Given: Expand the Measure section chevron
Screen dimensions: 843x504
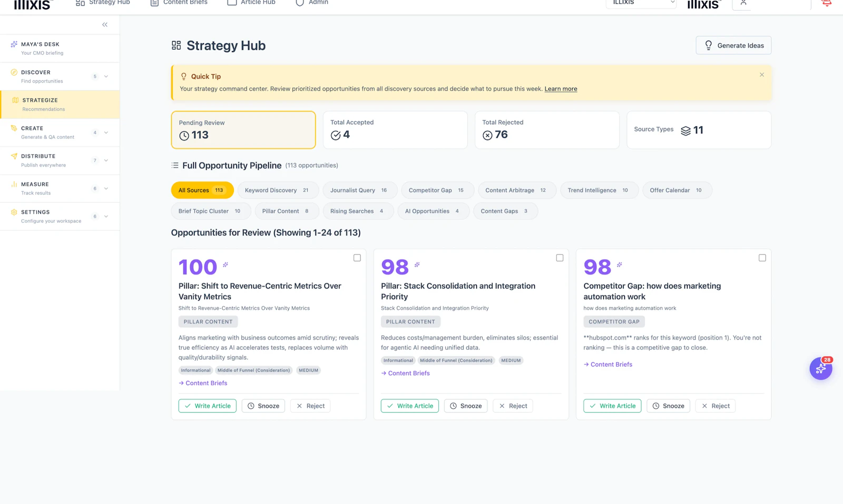Looking at the screenshot, I should coord(106,189).
